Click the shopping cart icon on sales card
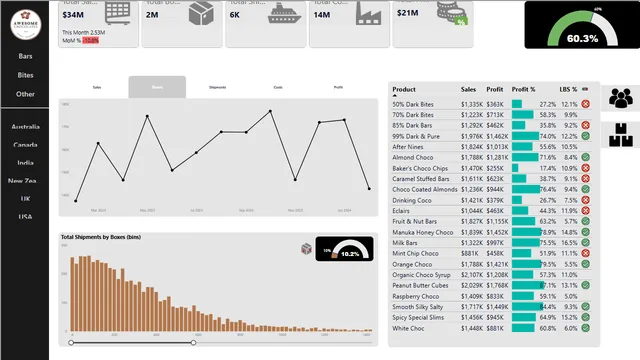 (118, 13)
